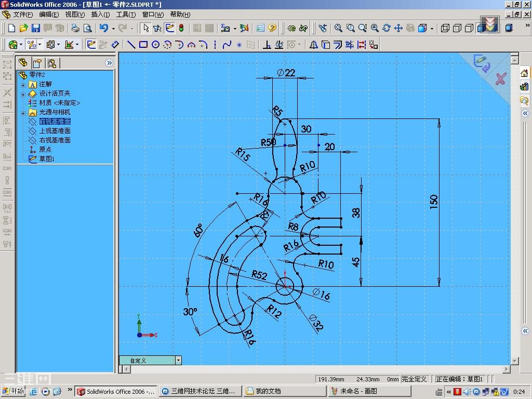
Task: Click the Rebuild traffic light icon
Action: [x=181, y=28]
